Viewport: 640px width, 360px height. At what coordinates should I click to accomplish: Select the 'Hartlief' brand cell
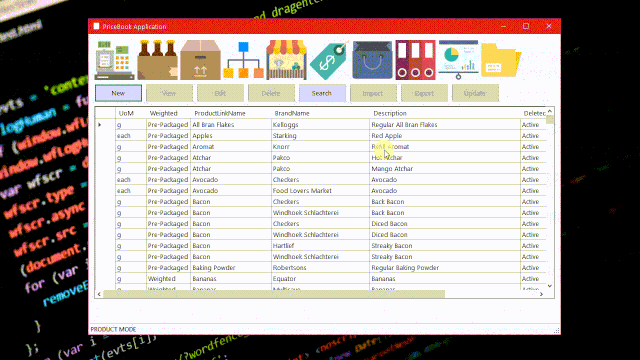click(320, 246)
